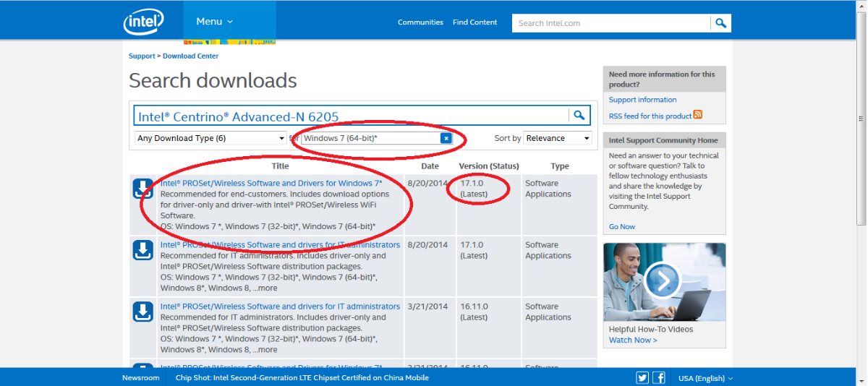Open the main Menu in header

point(214,22)
